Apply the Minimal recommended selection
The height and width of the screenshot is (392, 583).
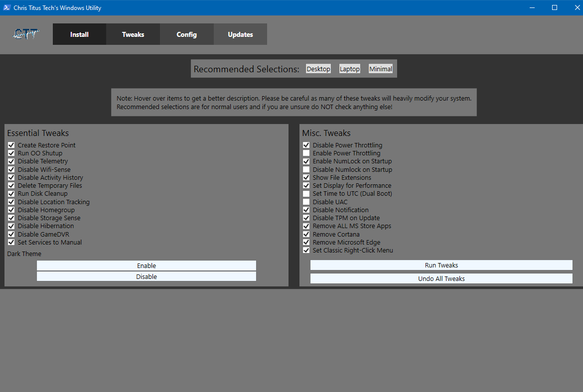pos(380,69)
